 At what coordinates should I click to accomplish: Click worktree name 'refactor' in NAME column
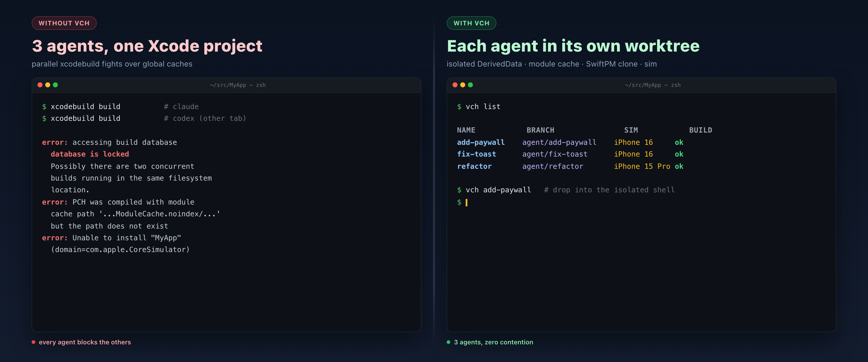click(474, 166)
